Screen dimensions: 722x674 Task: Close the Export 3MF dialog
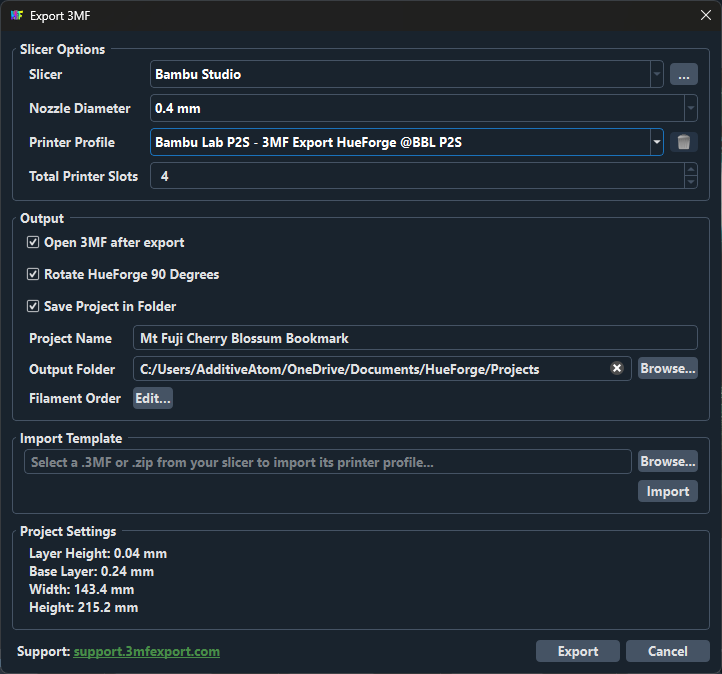coord(705,15)
